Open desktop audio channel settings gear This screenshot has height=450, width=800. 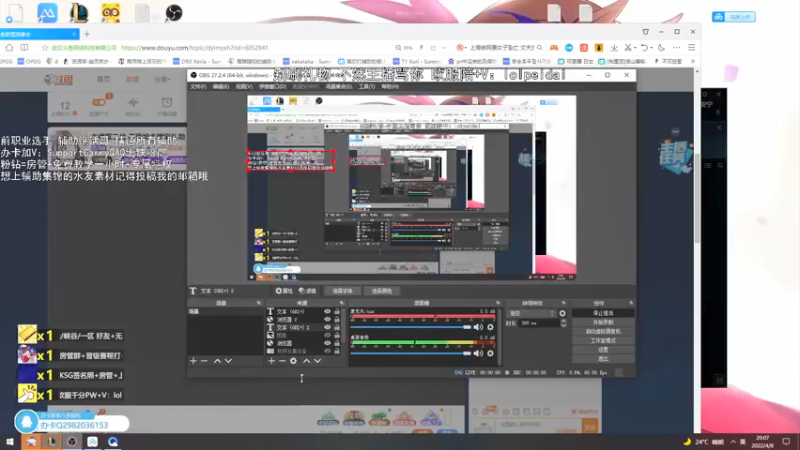pos(490,353)
